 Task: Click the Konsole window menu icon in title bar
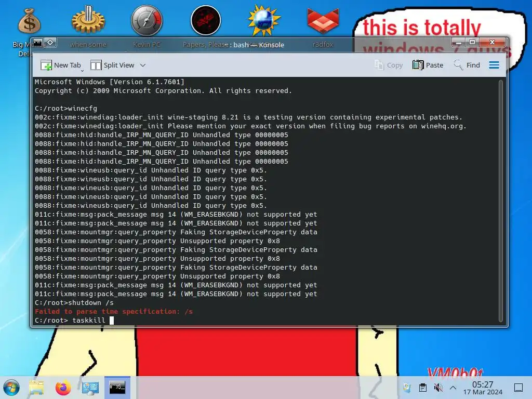coord(37,43)
